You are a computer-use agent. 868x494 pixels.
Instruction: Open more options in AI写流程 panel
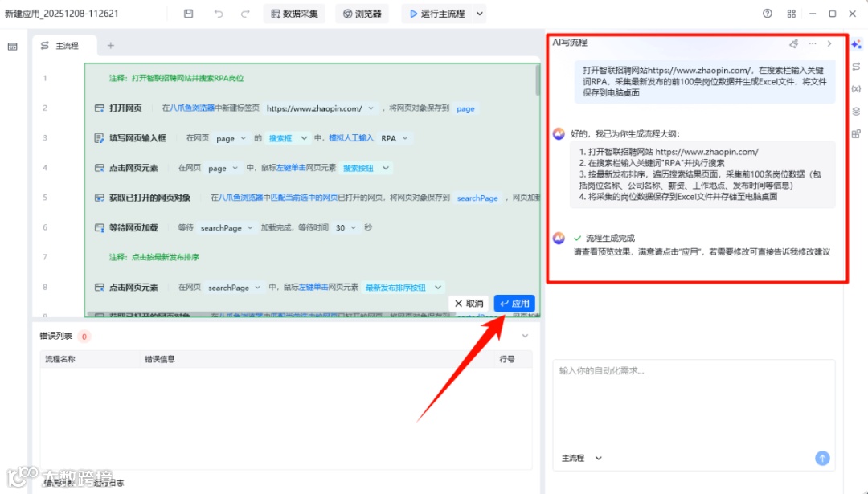[x=812, y=43]
